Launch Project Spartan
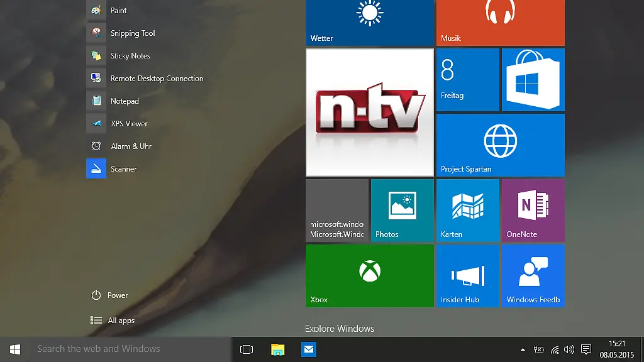 500,145
